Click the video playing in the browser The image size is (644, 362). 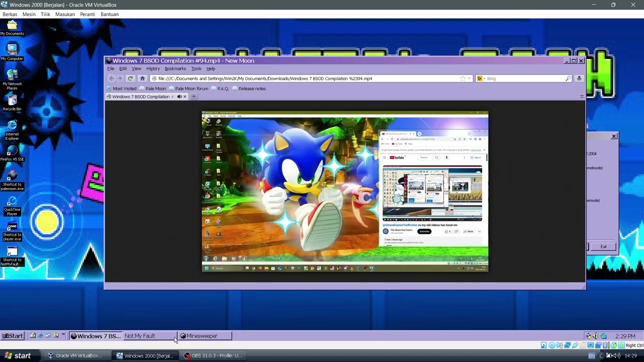[x=345, y=191]
